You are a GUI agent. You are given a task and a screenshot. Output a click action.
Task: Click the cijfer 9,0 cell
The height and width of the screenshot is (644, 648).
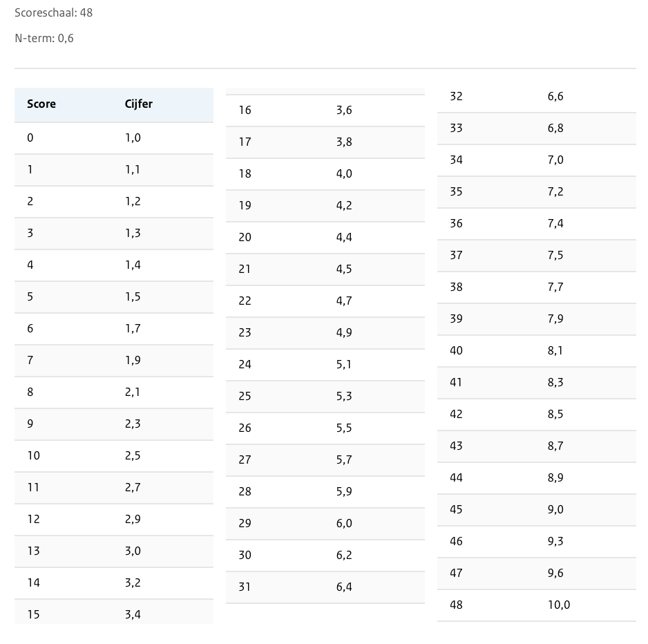click(555, 509)
